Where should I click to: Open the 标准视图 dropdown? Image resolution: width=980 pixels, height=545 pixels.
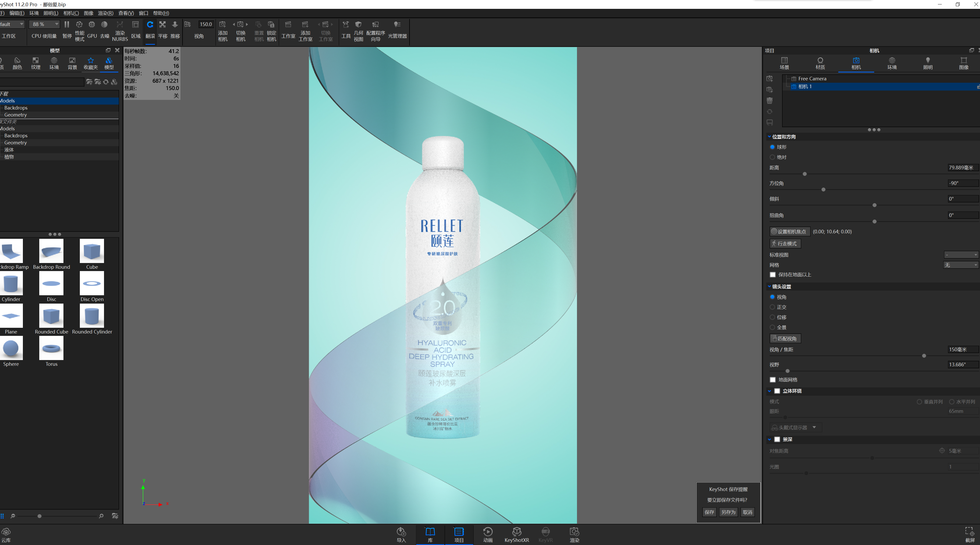960,255
